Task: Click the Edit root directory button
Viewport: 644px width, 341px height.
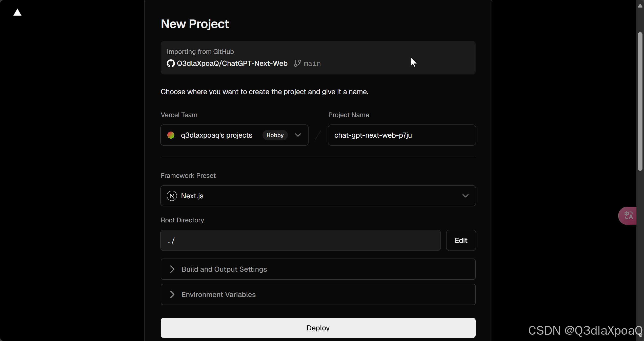Action: 461,240
